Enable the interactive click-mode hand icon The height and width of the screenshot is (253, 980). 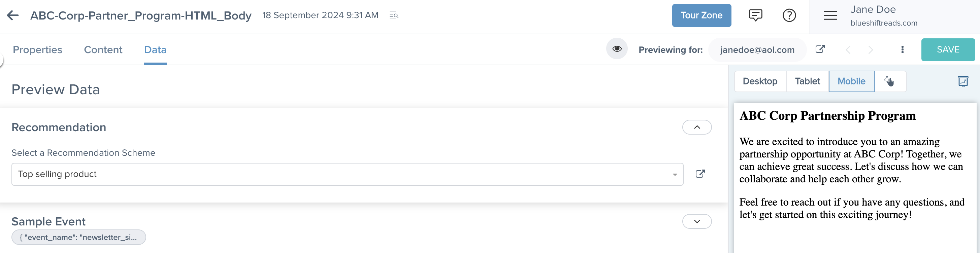click(x=889, y=81)
